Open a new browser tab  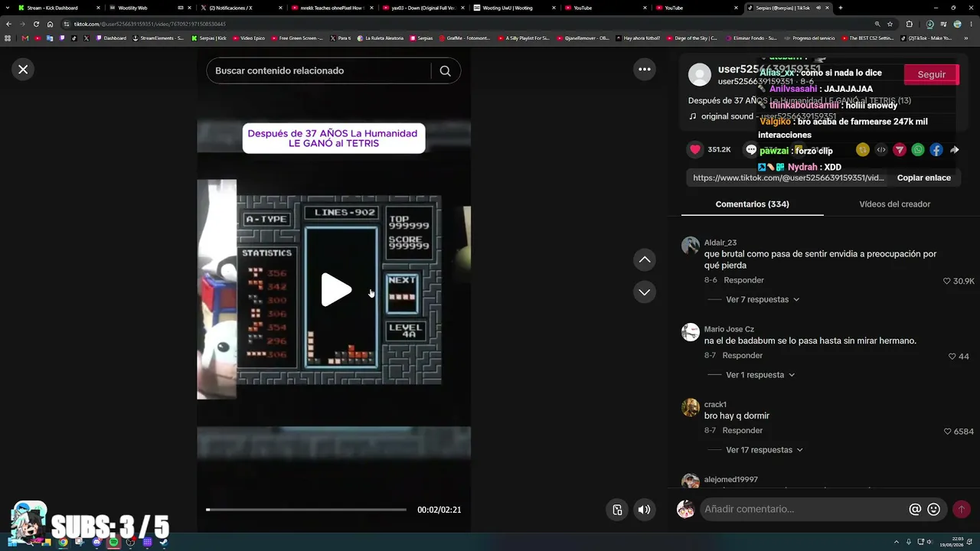pyautogui.click(x=840, y=8)
